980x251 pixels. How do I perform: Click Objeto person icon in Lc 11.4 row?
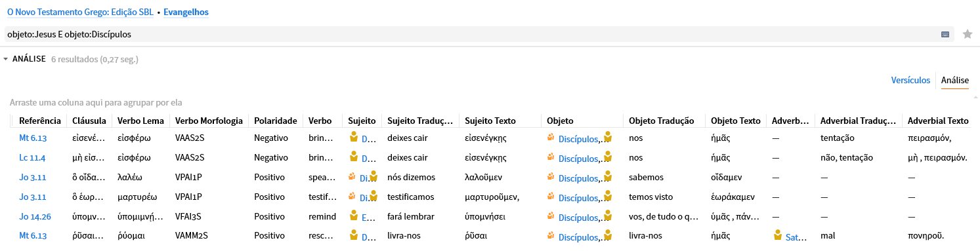pyautogui.click(x=608, y=157)
